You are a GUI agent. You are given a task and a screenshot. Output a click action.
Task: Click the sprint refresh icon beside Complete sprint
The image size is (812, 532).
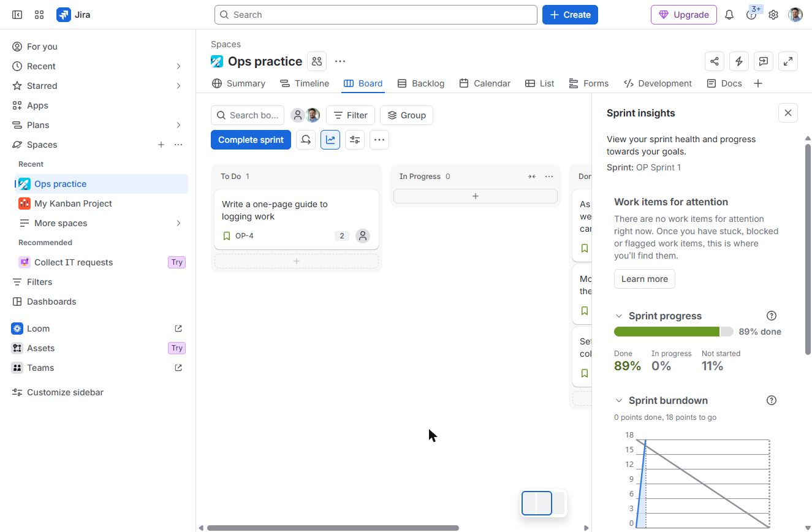click(x=306, y=140)
